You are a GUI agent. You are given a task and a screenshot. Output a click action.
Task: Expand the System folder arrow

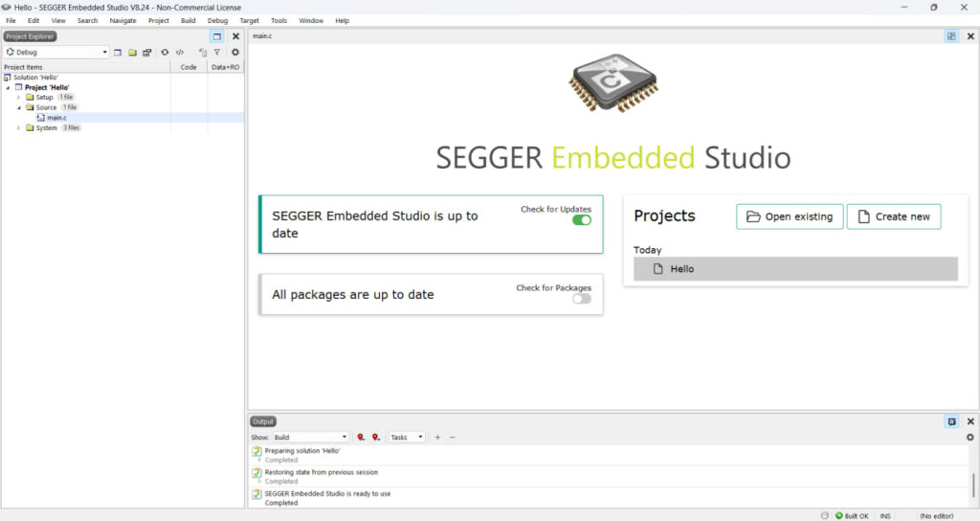click(19, 127)
